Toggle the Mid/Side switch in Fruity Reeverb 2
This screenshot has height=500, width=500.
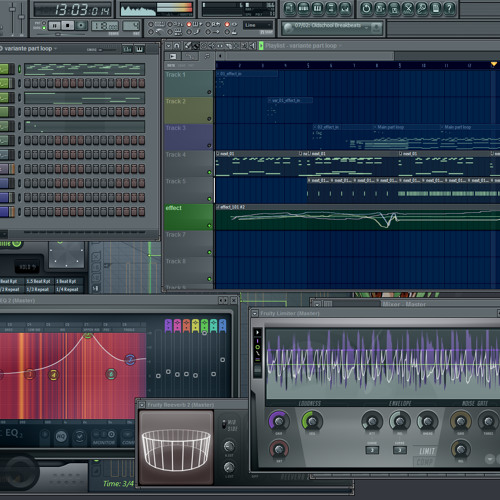pos(224,425)
